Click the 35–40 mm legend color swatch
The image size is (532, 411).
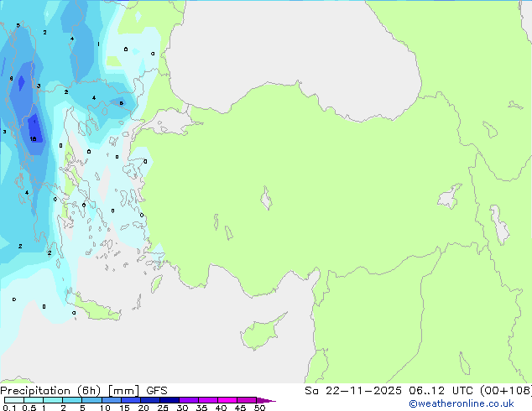[x=207, y=400]
